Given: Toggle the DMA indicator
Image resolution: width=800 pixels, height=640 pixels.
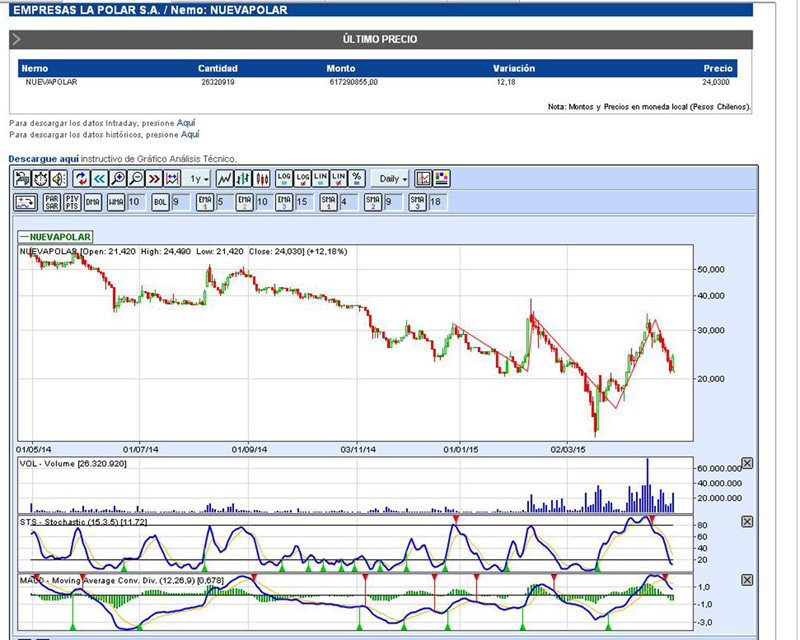Looking at the screenshot, I should click(x=93, y=203).
